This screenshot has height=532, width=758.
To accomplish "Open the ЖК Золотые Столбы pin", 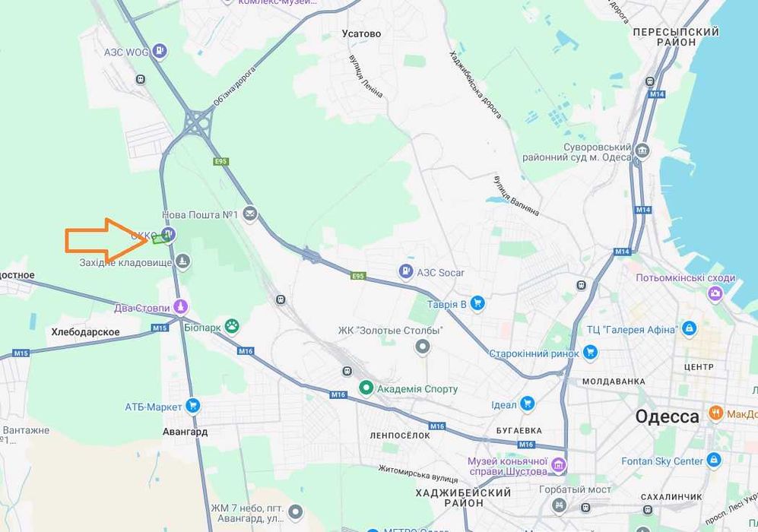I will 423,347.
